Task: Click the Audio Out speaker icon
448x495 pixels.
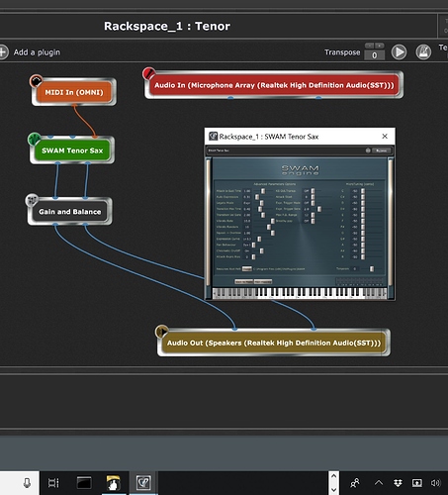Action: tap(161, 331)
